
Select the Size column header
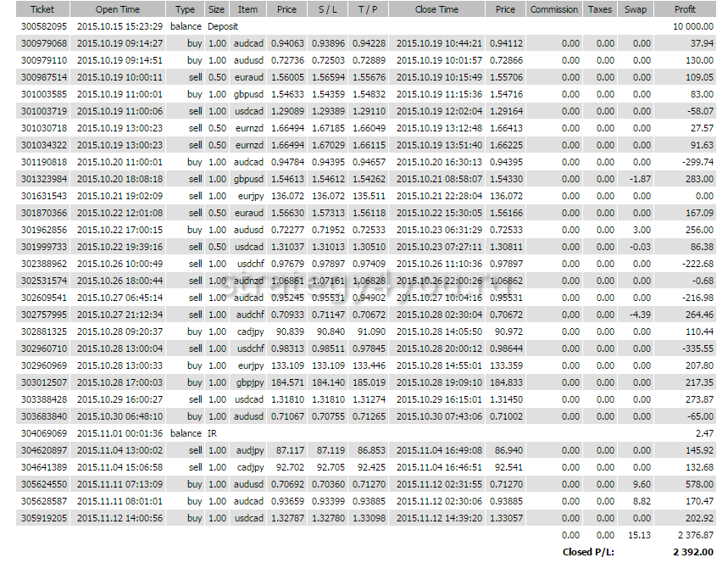pyautogui.click(x=217, y=9)
